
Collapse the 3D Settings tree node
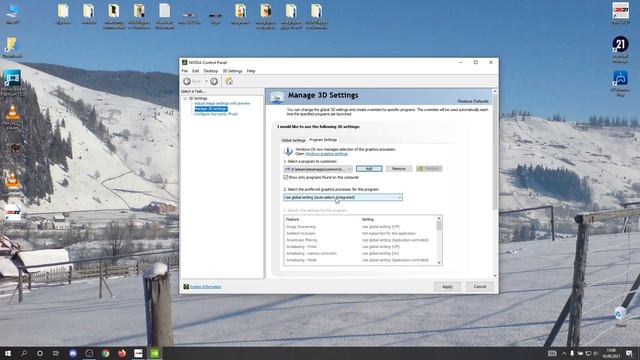point(185,98)
